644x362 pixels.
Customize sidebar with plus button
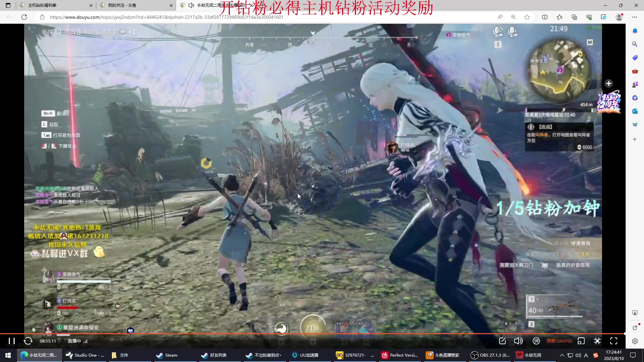tap(635, 139)
